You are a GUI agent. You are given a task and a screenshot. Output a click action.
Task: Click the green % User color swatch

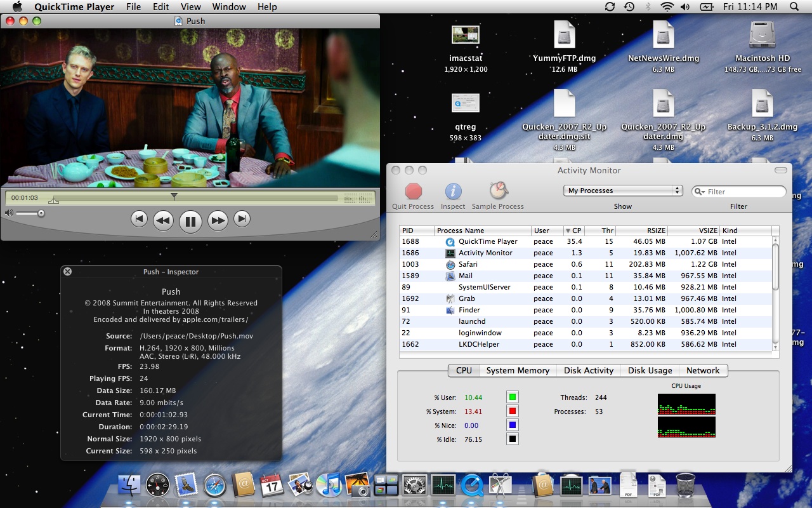513,398
